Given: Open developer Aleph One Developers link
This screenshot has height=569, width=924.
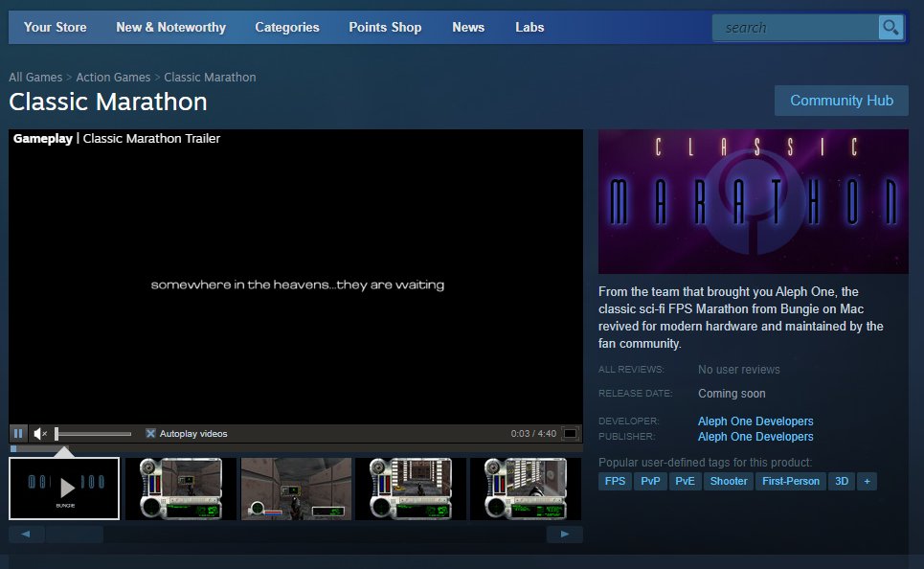Looking at the screenshot, I should coord(755,421).
